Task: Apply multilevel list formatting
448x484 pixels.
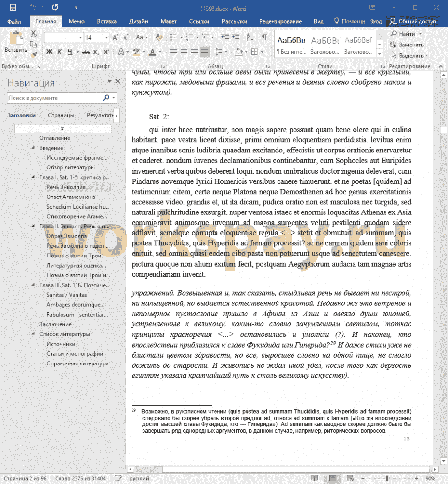Action: pos(205,38)
